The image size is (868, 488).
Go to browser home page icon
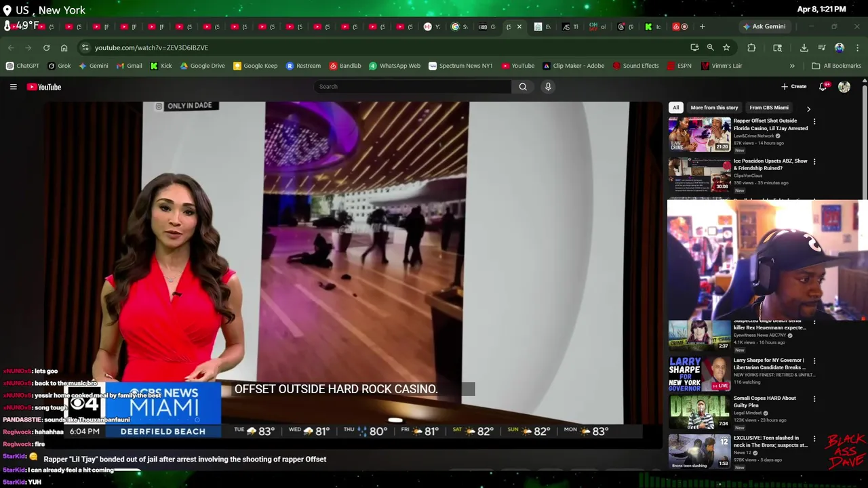coord(64,47)
